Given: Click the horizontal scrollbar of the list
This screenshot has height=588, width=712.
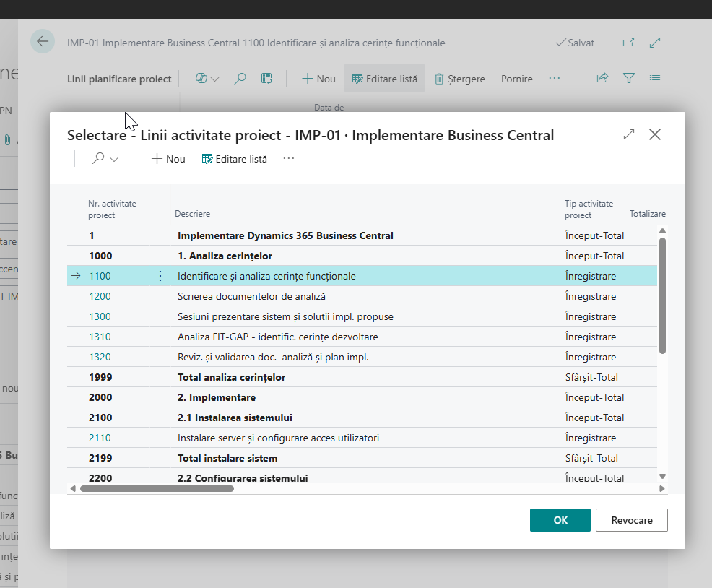Looking at the screenshot, I should pos(157,488).
